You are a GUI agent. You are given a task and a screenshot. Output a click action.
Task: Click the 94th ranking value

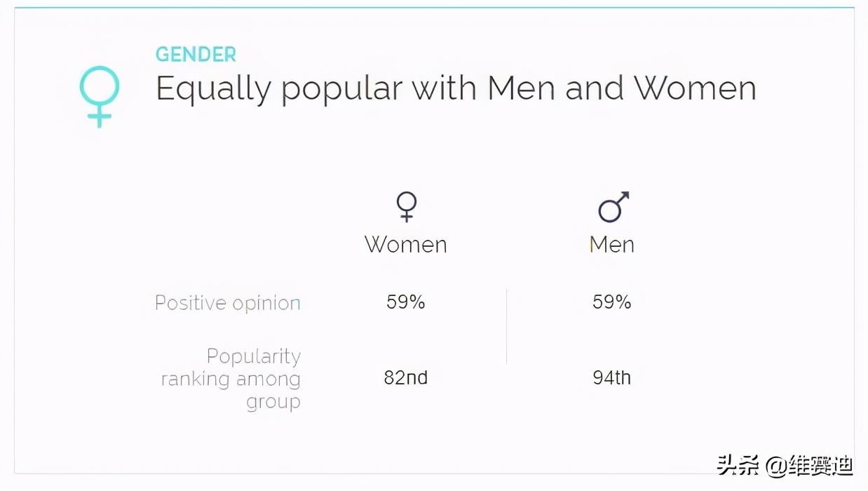tap(612, 378)
